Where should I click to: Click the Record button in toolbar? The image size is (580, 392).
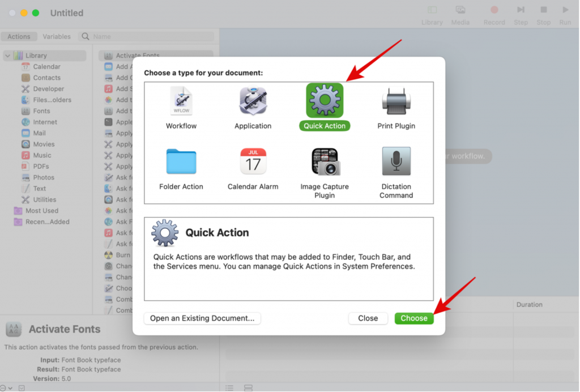pos(494,15)
